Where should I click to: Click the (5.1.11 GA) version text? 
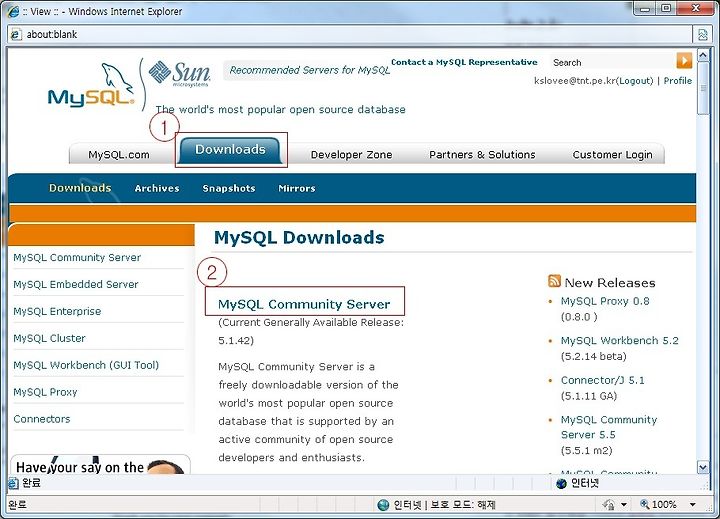coord(589,396)
